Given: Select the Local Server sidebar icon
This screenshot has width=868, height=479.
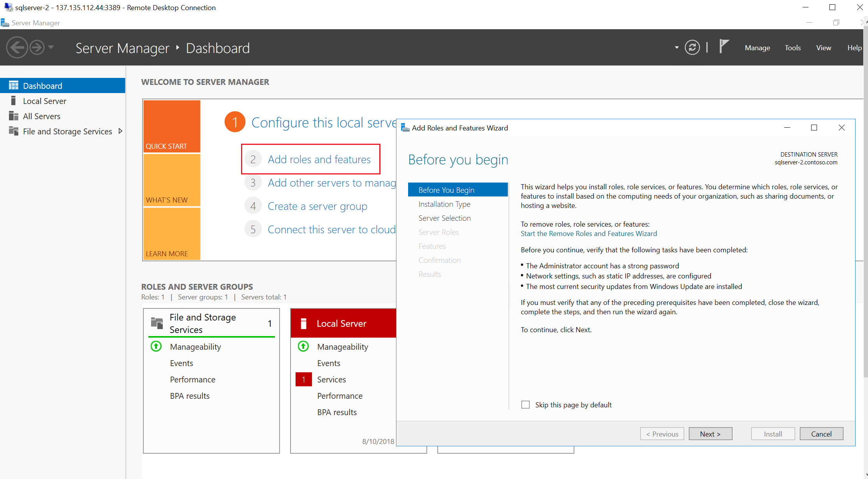Looking at the screenshot, I should coord(13,101).
